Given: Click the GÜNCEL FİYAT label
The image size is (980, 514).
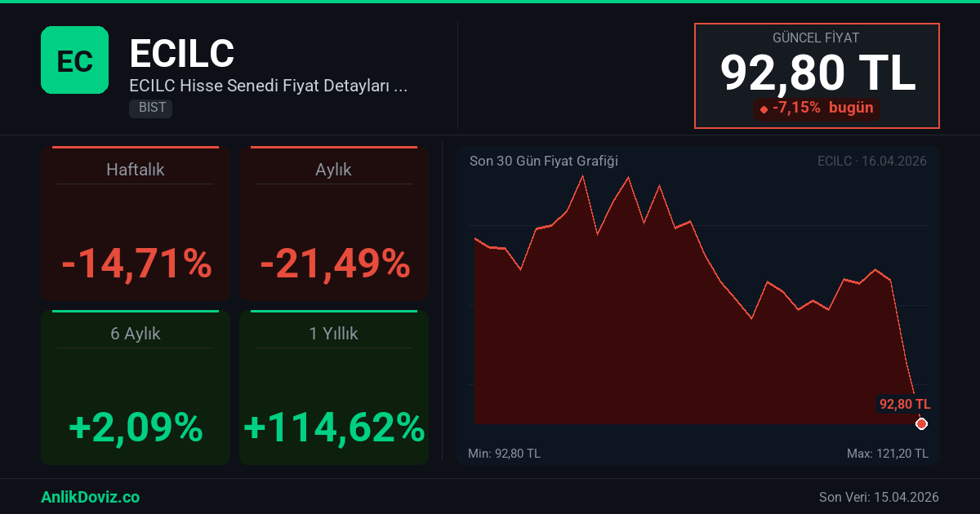Looking at the screenshot, I should [x=816, y=38].
